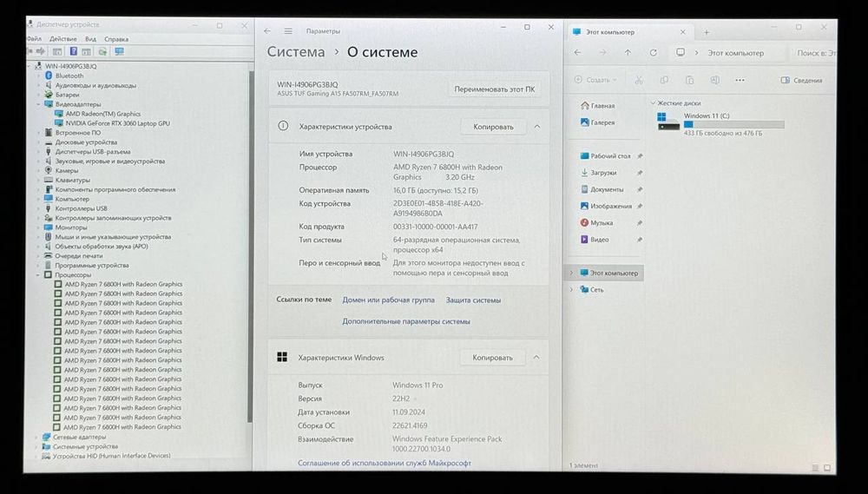Click Переименовать этот ПК button
Viewport: 868px width, 494px height.
pos(495,89)
